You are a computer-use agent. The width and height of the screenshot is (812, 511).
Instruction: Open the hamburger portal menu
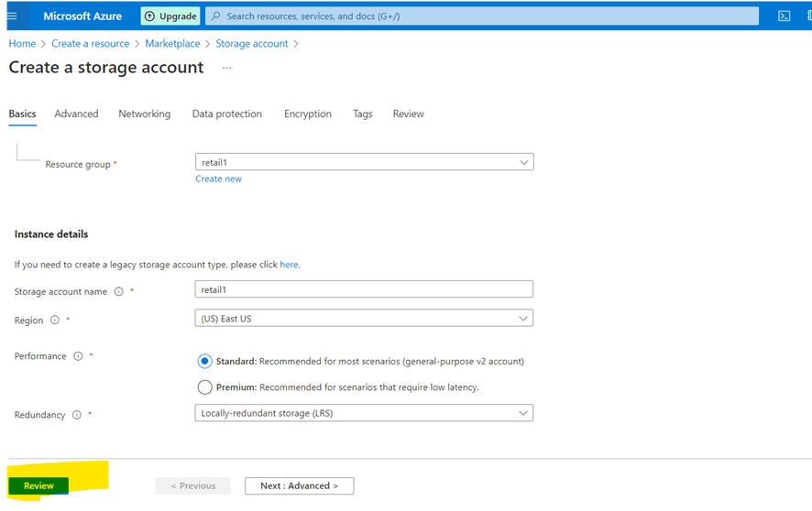click(12, 16)
